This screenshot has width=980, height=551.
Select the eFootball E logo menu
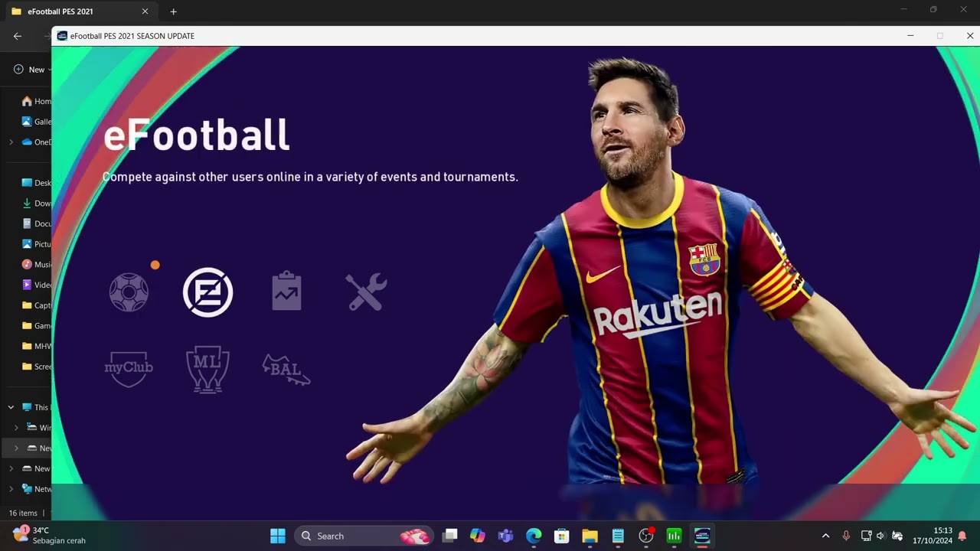pyautogui.click(x=207, y=292)
